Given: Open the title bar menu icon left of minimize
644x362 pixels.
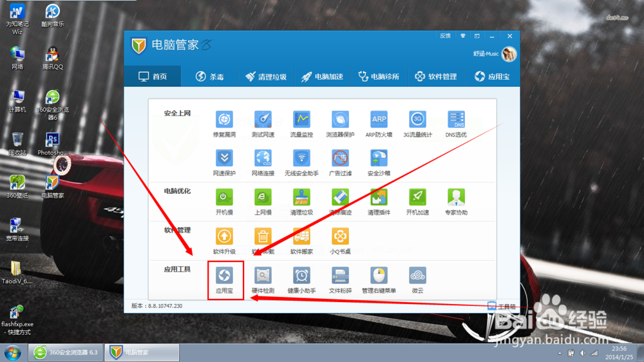Looking at the screenshot, I should (477, 35).
